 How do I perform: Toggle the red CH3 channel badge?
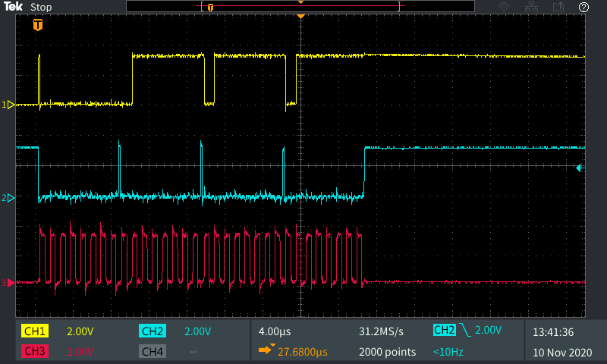[x=35, y=351]
